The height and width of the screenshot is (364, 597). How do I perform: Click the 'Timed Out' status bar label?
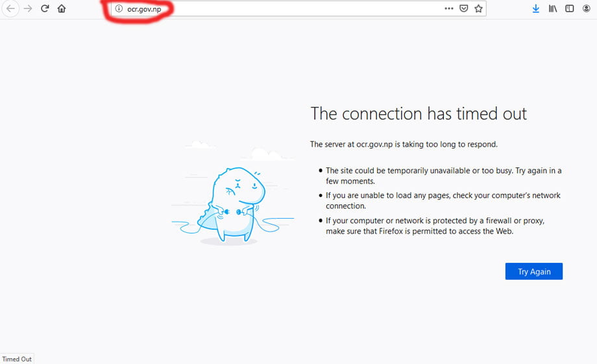pyautogui.click(x=17, y=359)
